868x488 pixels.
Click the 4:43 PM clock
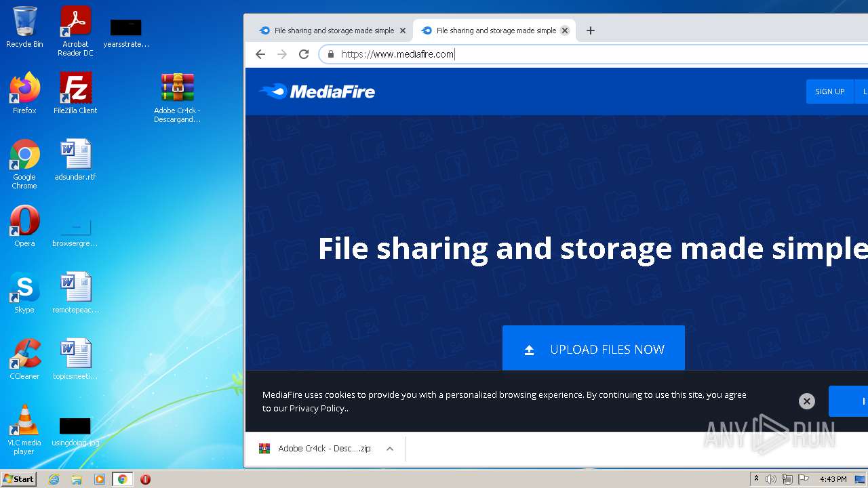[833, 479]
